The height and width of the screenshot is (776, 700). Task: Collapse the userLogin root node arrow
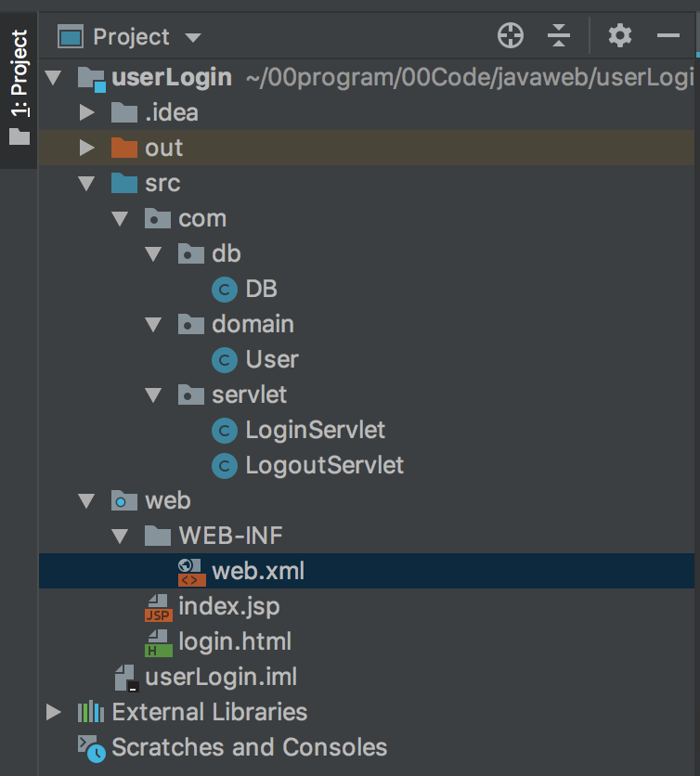coord(53,78)
